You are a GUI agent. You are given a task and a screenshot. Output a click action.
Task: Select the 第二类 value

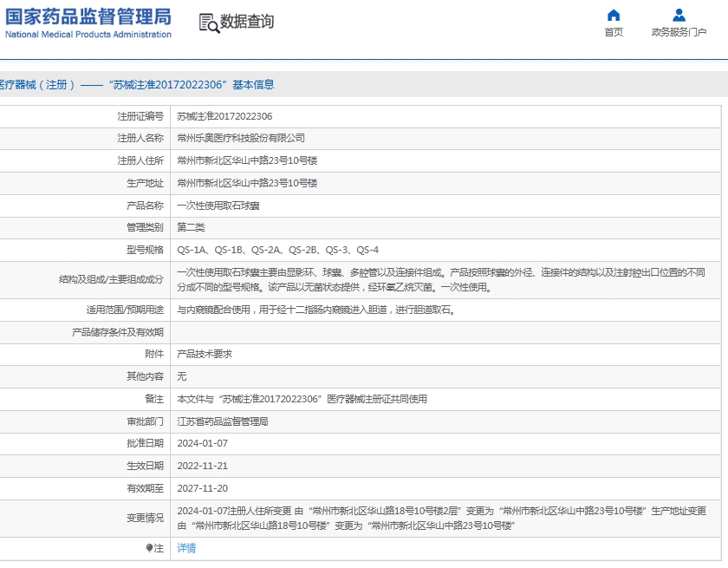coord(191,227)
